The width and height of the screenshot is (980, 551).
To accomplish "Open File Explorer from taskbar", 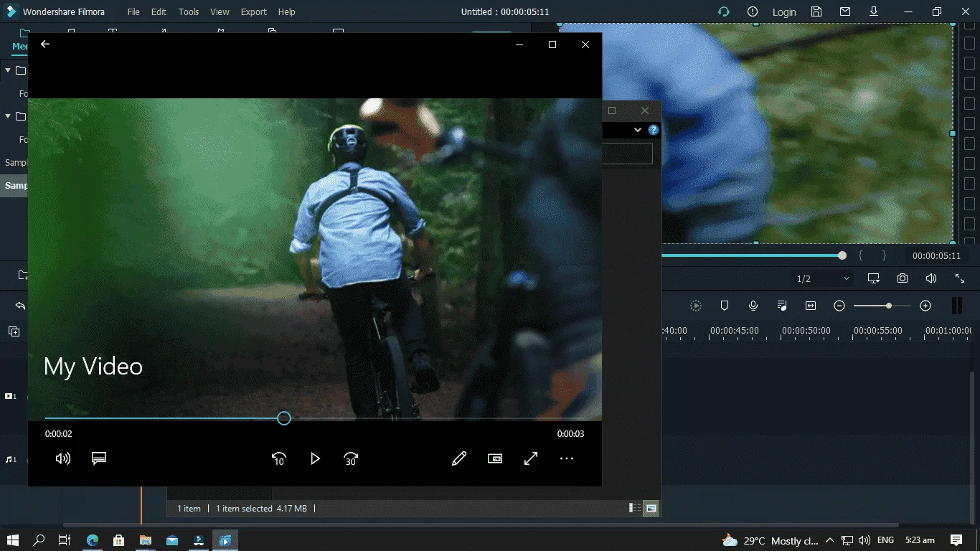I will (x=146, y=540).
